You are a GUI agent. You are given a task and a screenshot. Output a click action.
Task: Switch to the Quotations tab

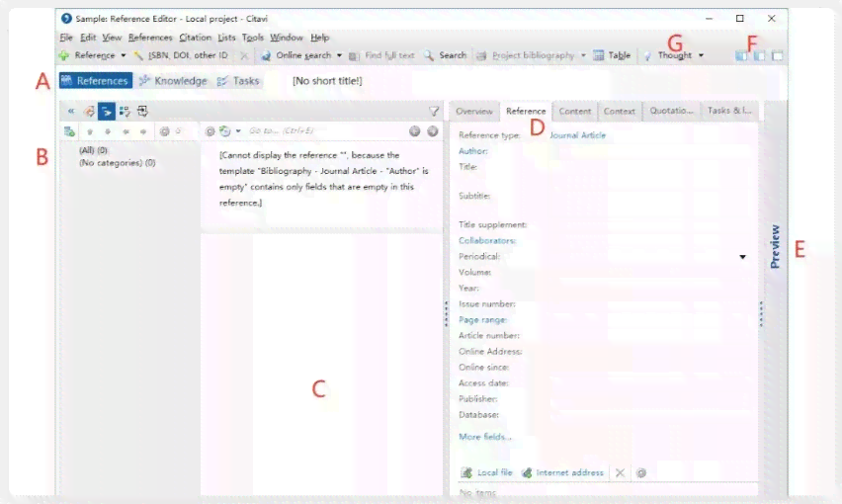click(x=671, y=111)
